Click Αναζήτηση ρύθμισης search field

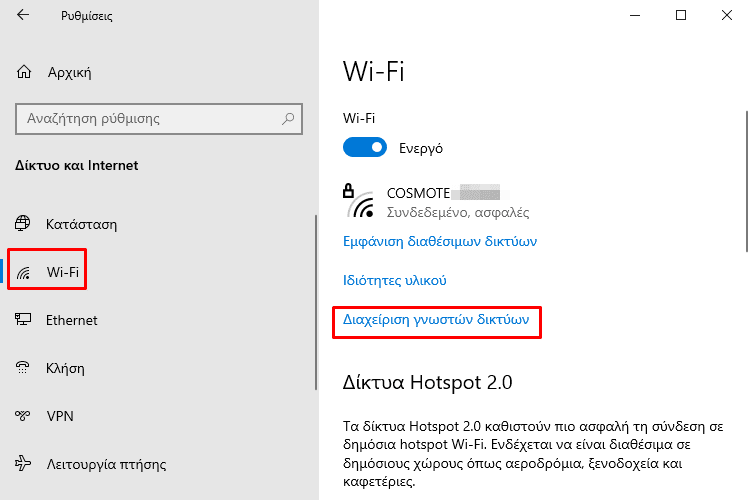click(x=159, y=119)
